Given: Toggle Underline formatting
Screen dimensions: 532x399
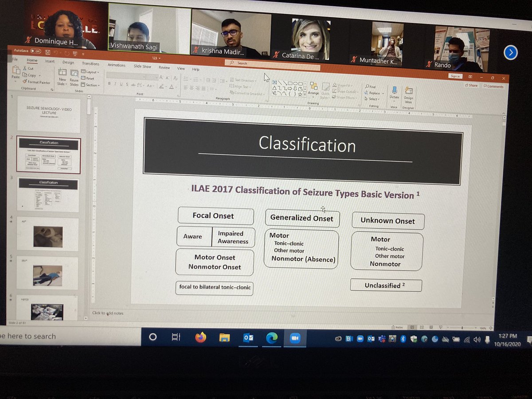Looking at the screenshot, I should pyautogui.click(x=122, y=84).
